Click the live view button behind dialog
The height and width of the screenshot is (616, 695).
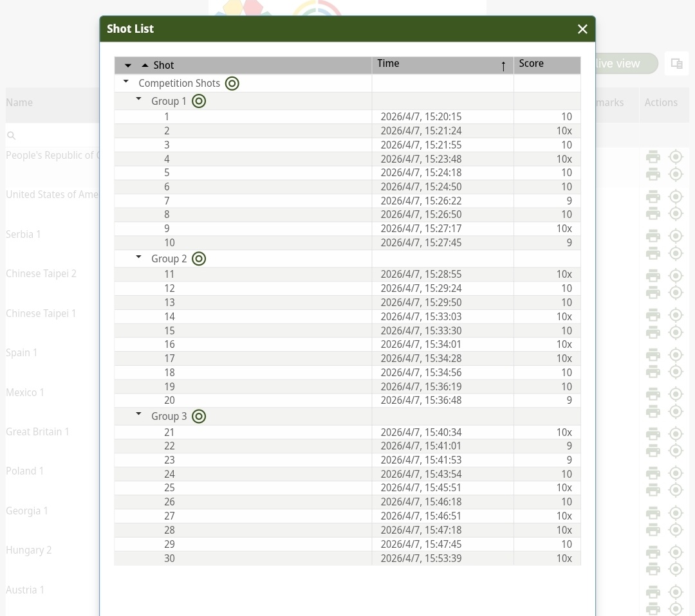(626, 63)
